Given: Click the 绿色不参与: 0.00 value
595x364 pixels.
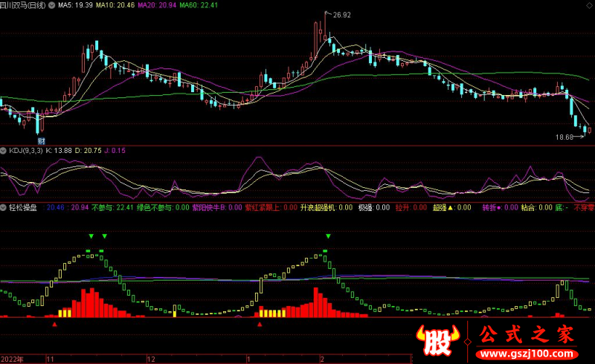Looking at the screenshot, I should pos(163,207).
